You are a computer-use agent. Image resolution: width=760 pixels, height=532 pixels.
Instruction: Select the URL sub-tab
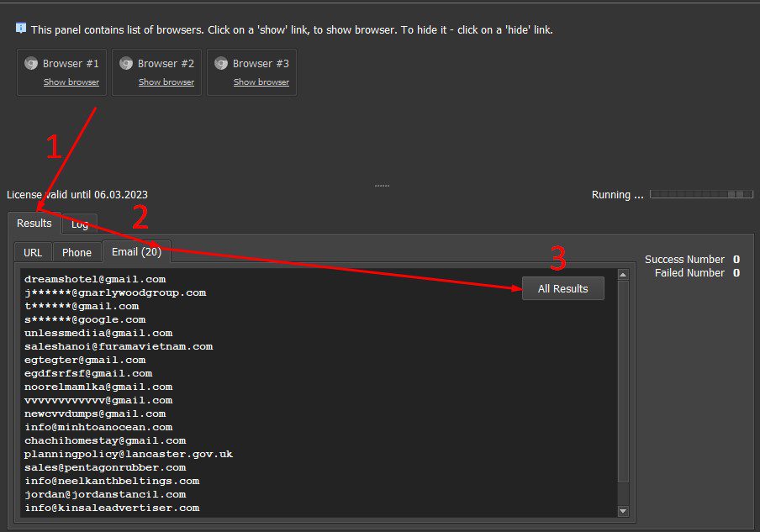pos(33,252)
